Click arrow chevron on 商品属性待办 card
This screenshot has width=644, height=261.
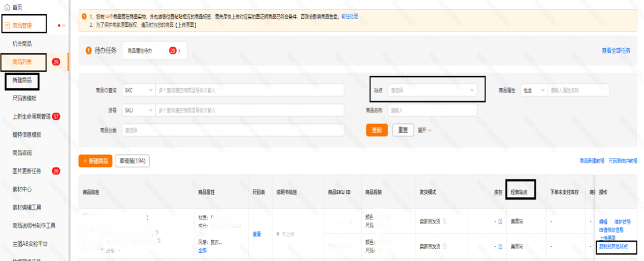[179, 51]
